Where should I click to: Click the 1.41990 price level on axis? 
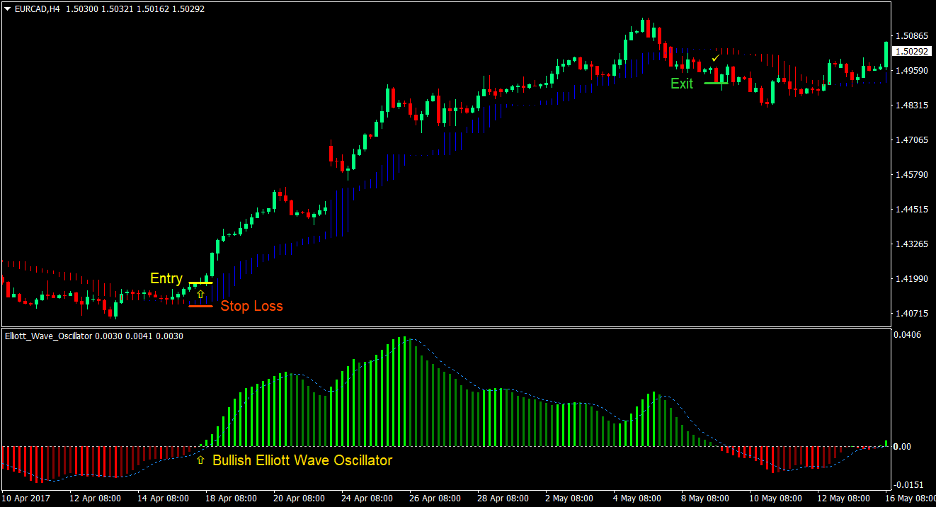(912, 278)
